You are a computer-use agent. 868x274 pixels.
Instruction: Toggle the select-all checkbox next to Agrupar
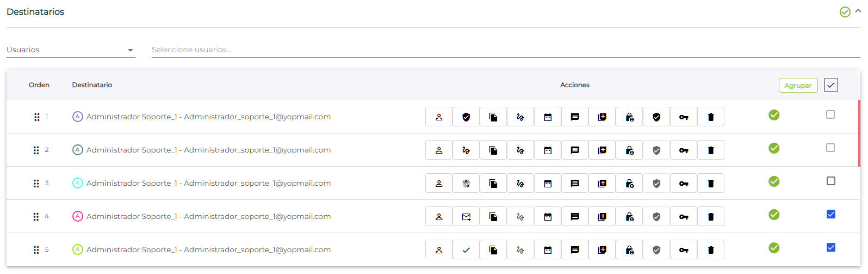[x=831, y=85]
